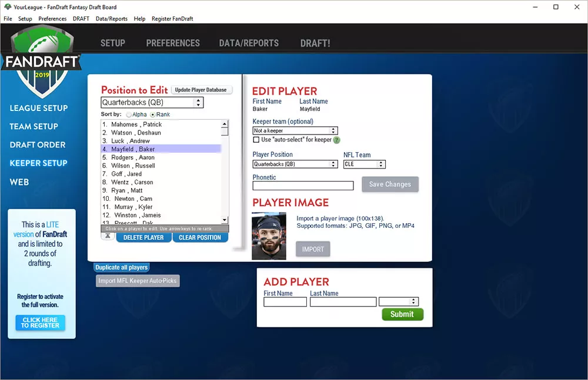Click Import MFL Keeper Auto-Picks button
588x380 pixels.
pyautogui.click(x=138, y=281)
